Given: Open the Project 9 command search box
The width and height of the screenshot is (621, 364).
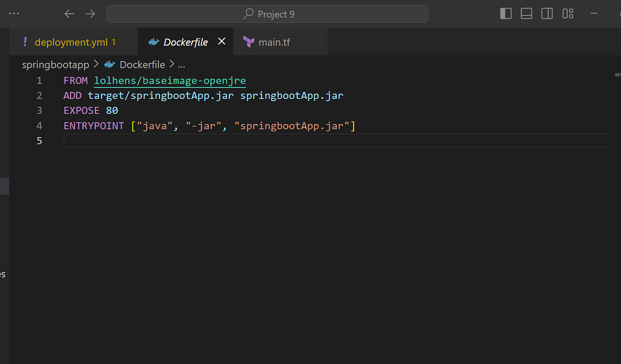Looking at the screenshot, I should [x=267, y=14].
